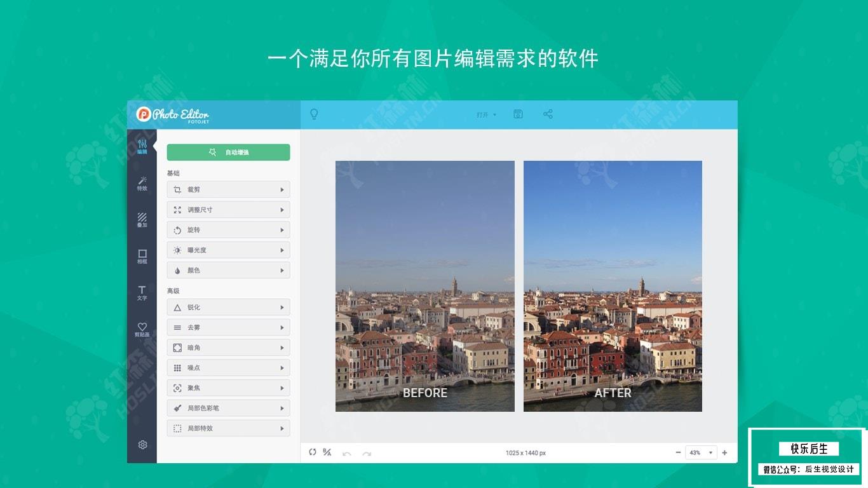Click the 基础 section heading

click(173, 173)
